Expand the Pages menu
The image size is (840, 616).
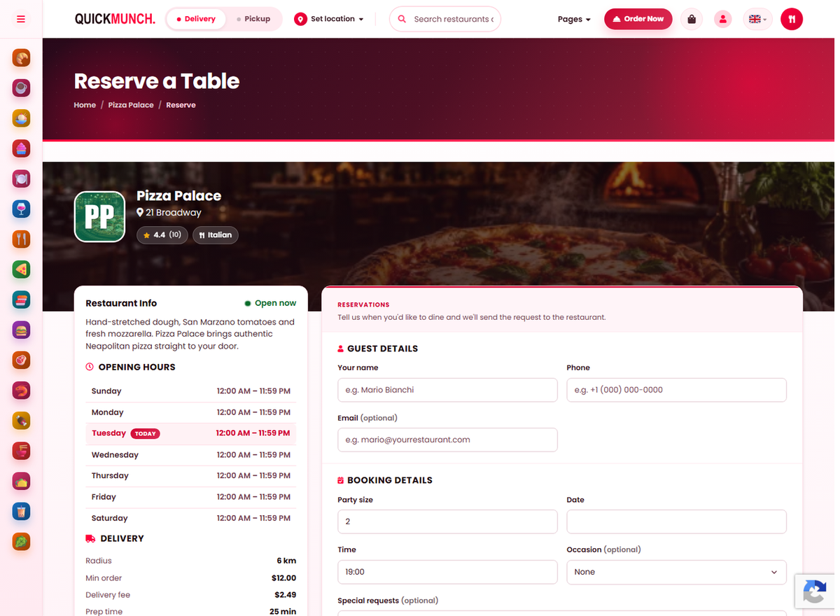coord(574,19)
